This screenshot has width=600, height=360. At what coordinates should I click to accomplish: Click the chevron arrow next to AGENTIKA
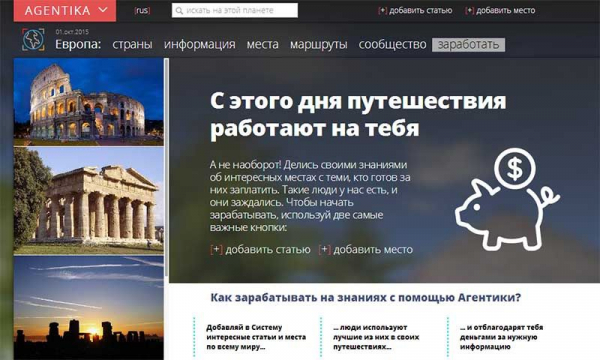click(x=103, y=10)
